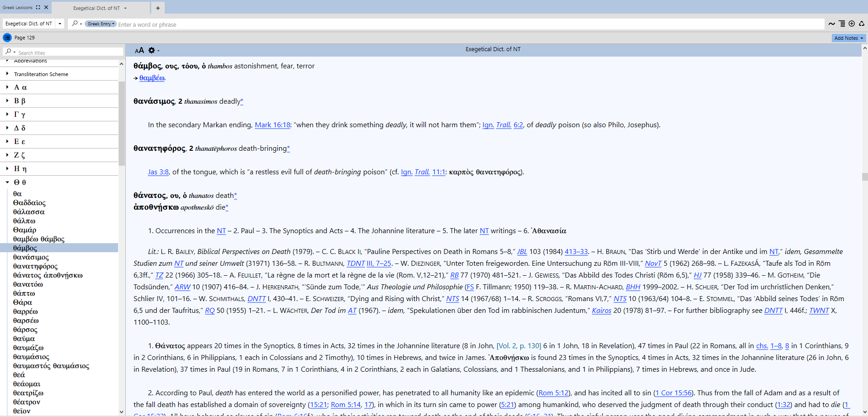Expand the Α α section
This screenshot has width=868, height=417.
click(7, 87)
